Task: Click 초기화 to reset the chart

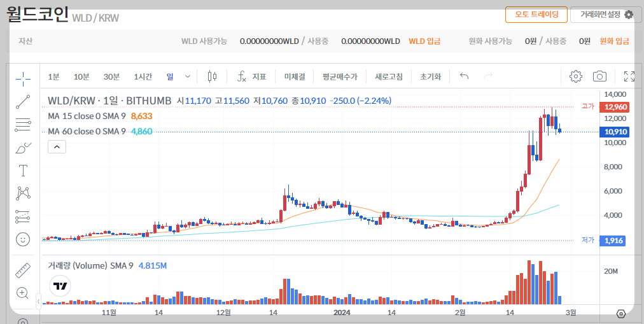Action: point(430,76)
